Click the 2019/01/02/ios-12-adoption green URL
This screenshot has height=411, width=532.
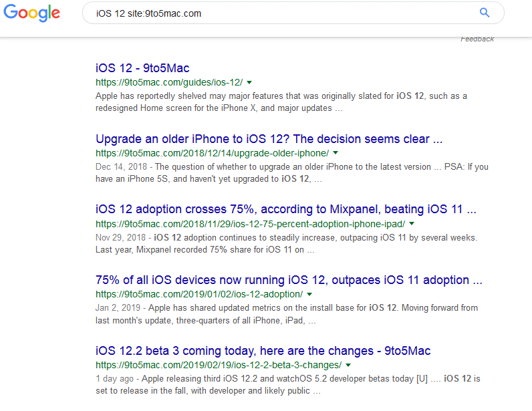pos(199,294)
